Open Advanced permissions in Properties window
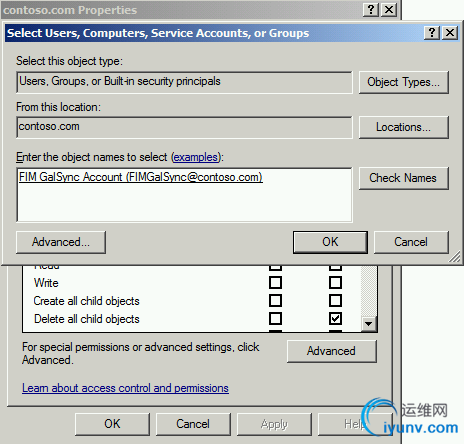The image size is (464, 444). pyautogui.click(x=332, y=351)
